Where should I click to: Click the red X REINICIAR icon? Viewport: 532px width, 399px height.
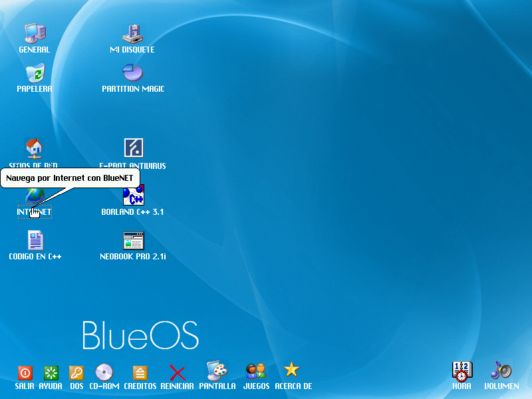[x=177, y=372]
